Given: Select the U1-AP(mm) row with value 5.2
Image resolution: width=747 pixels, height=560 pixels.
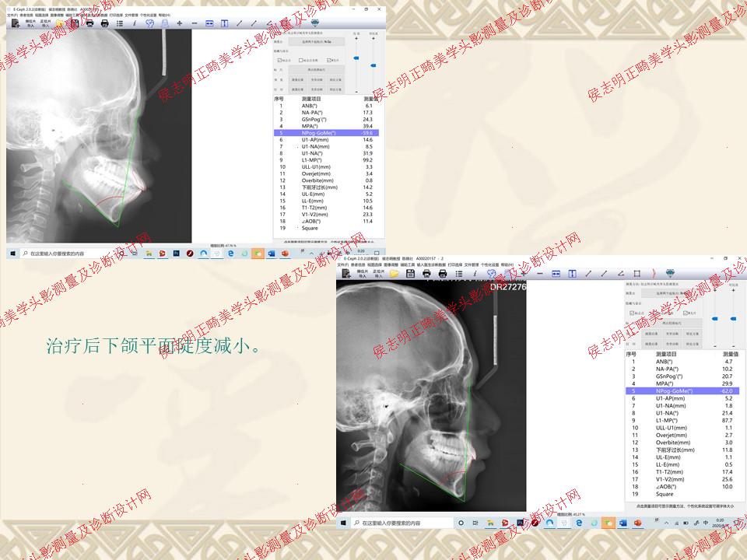Looking at the screenshot, I should [x=682, y=398].
